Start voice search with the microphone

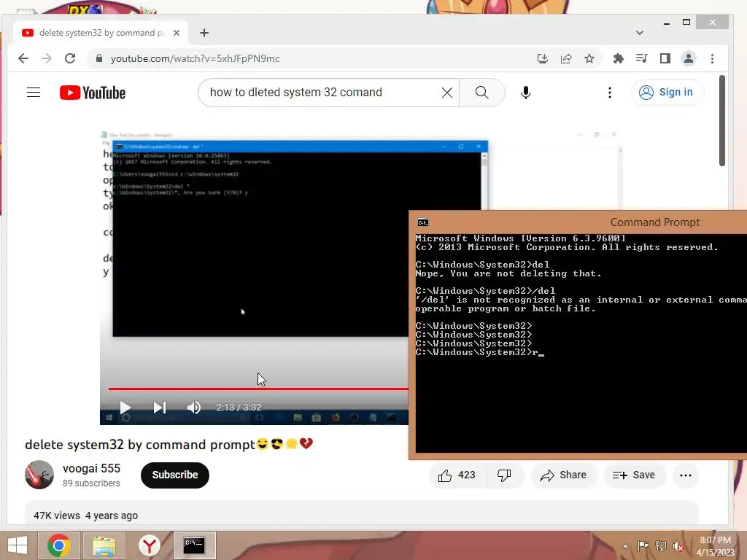[526, 93]
